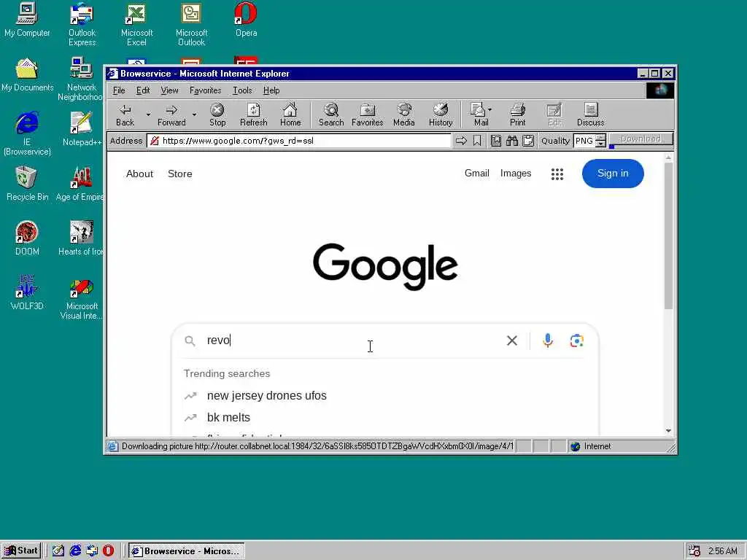Image resolution: width=747 pixels, height=560 pixels.
Task: Print the page with Print button
Action: 518,114
